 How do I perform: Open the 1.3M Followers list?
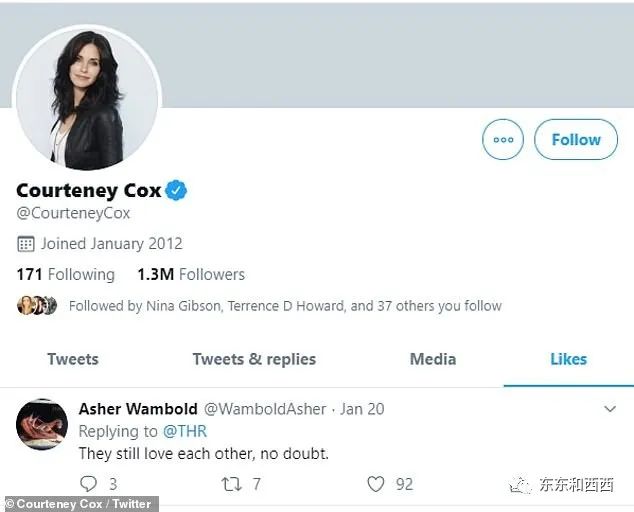[x=191, y=274]
